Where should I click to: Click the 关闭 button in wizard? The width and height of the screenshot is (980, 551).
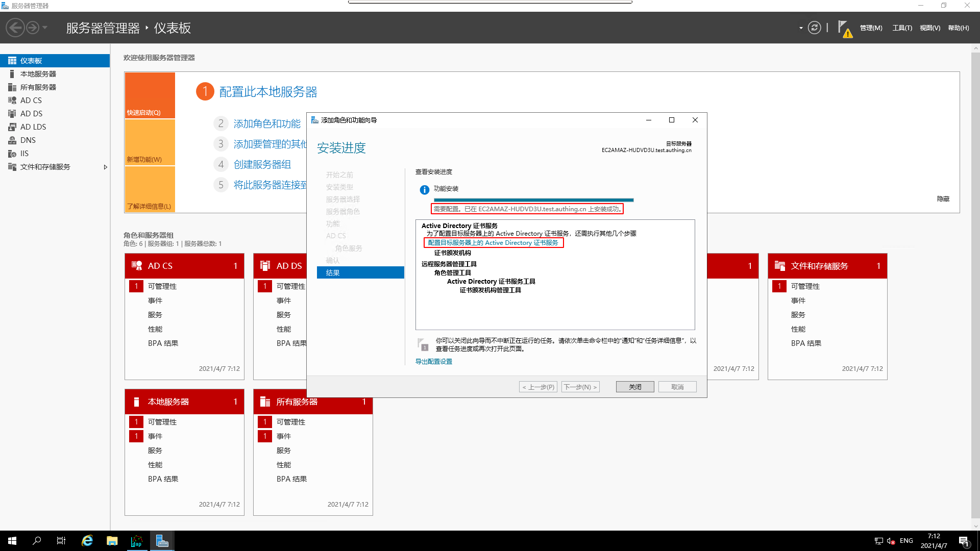634,387
